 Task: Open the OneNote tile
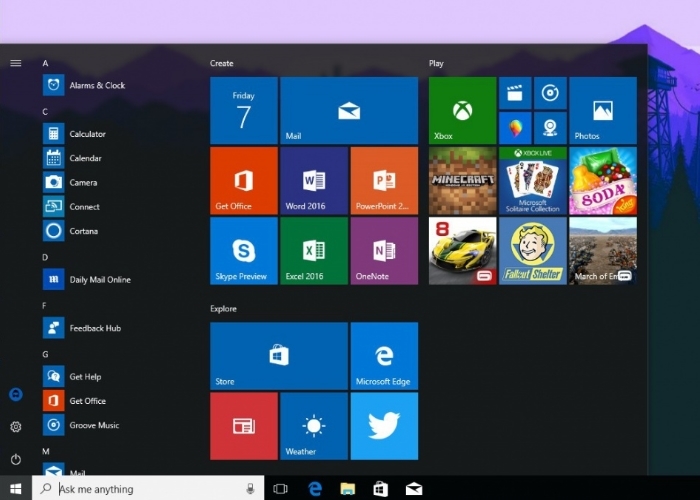[x=384, y=251]
